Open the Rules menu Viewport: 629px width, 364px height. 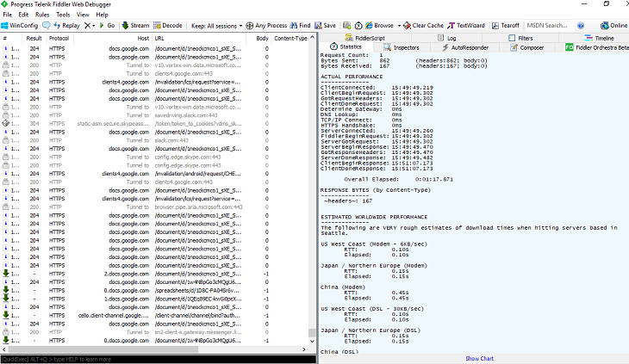tap(42, 15)
